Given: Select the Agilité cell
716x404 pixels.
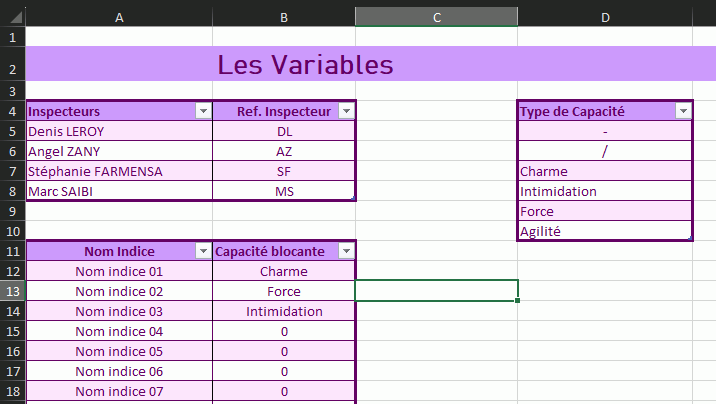Looking at the screenshot, I should (x=605, y=231).
